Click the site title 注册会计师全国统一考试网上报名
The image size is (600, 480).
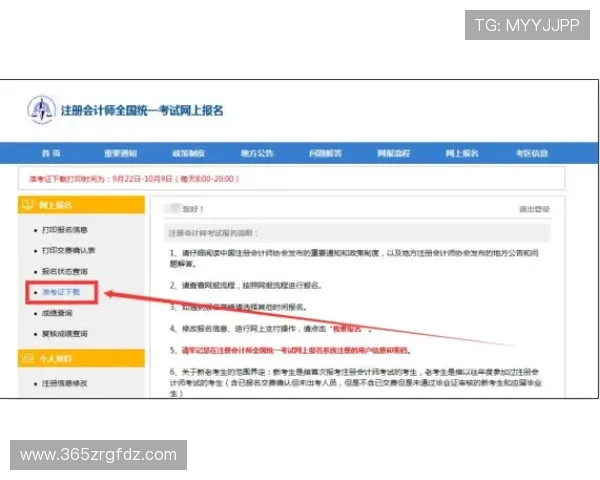pyautogui.click(x=142, y=110)
